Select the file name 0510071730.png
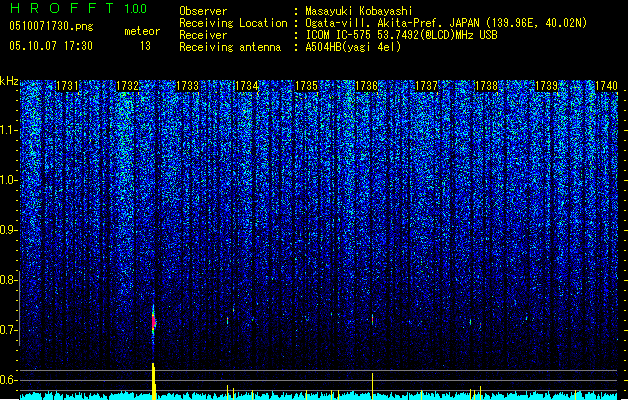This screenshot has height=400, width=629. click(x=51, y=26)
